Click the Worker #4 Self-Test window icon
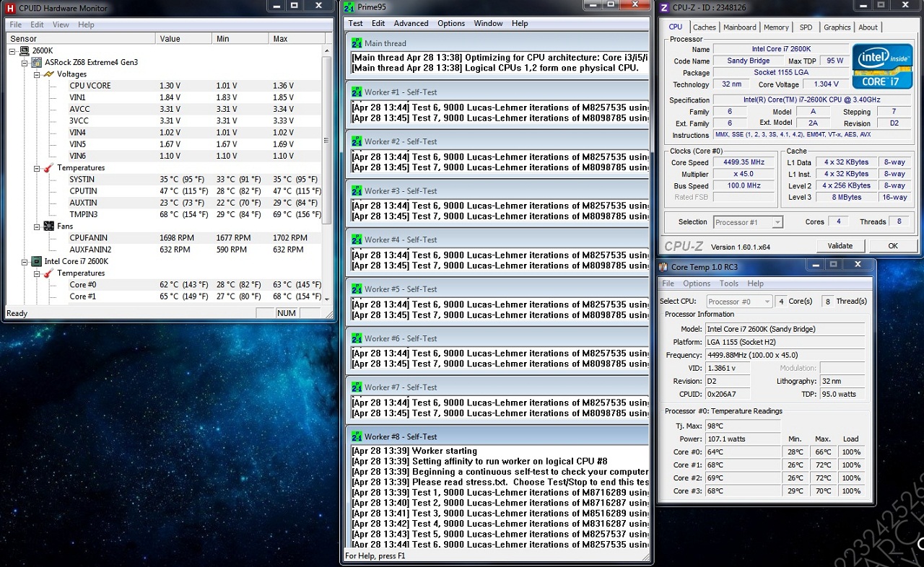The height and width of the screenshot is (567, 924). coord(357,239)
